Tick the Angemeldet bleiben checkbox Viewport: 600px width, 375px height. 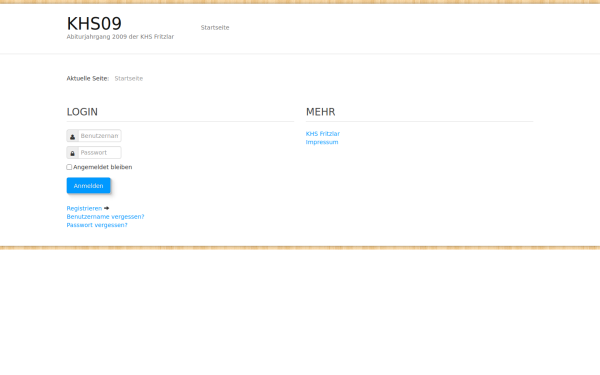[69, 167]
